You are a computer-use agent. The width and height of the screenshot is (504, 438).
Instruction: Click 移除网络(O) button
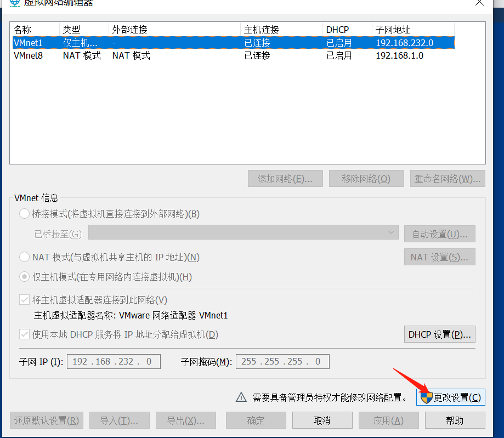click(x=366, y=179)
